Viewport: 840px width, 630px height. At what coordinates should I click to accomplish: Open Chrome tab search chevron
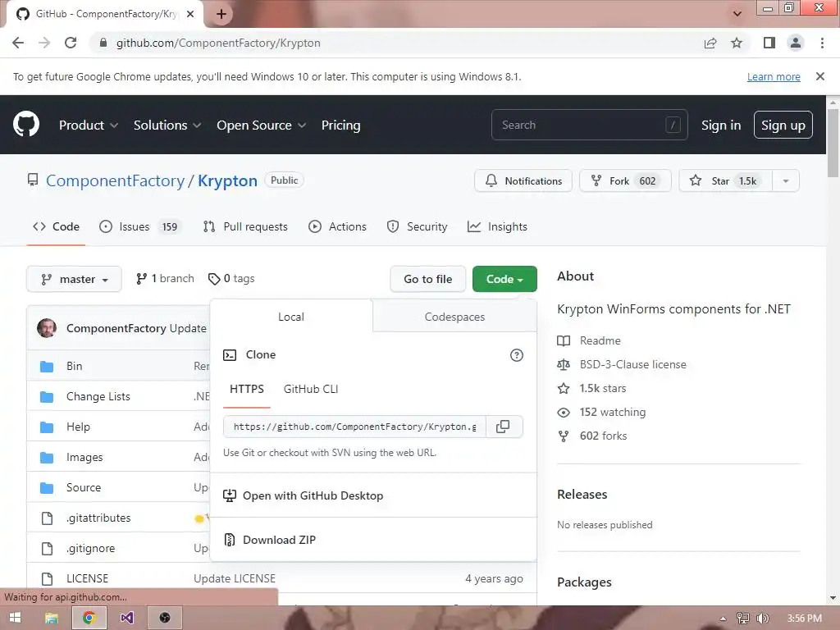coord(737,14)
